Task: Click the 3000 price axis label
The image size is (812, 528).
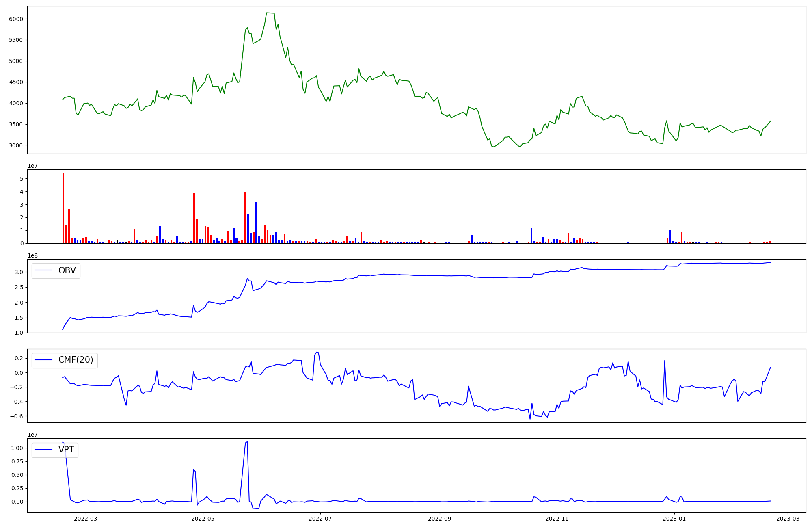Action: (x=16, y=145)
